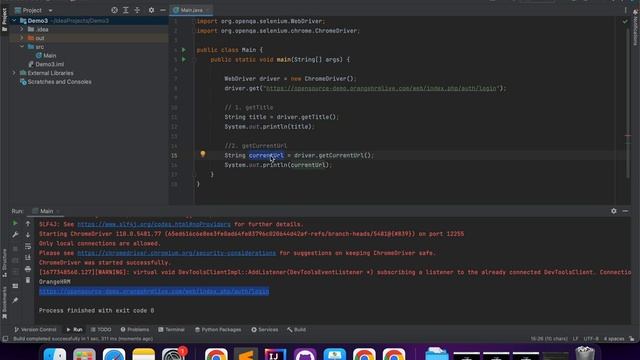Collapse the src folder
Image resolution: width=640 pixels, height=360 pixels.
tap(22, 47)
